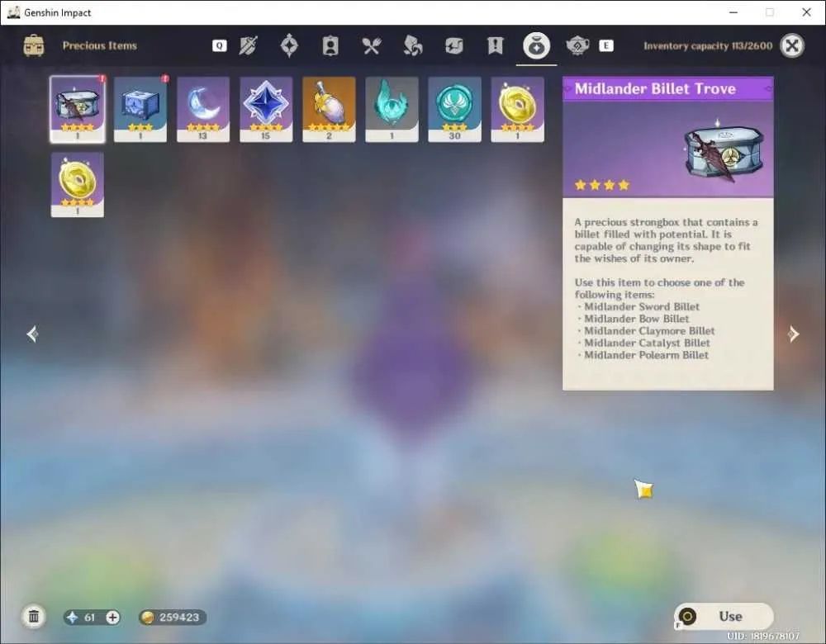Use the selected Billet Trove
Image resolution: width=826 pixels, height=644 pixels.
724,616
